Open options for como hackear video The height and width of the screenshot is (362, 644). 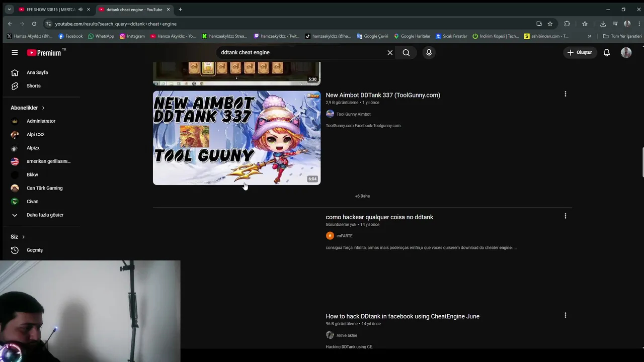566,216
